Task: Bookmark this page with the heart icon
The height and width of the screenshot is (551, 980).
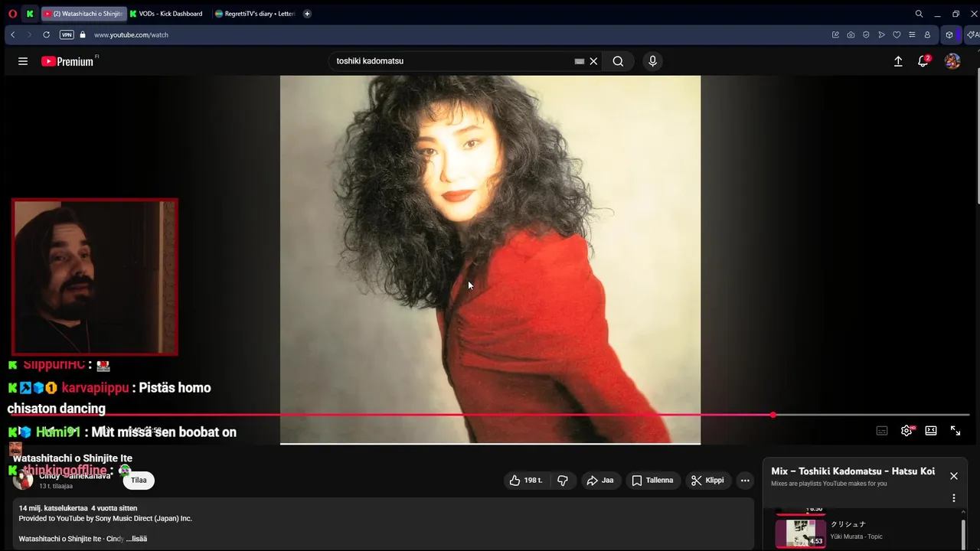Action: coord(897,34)
